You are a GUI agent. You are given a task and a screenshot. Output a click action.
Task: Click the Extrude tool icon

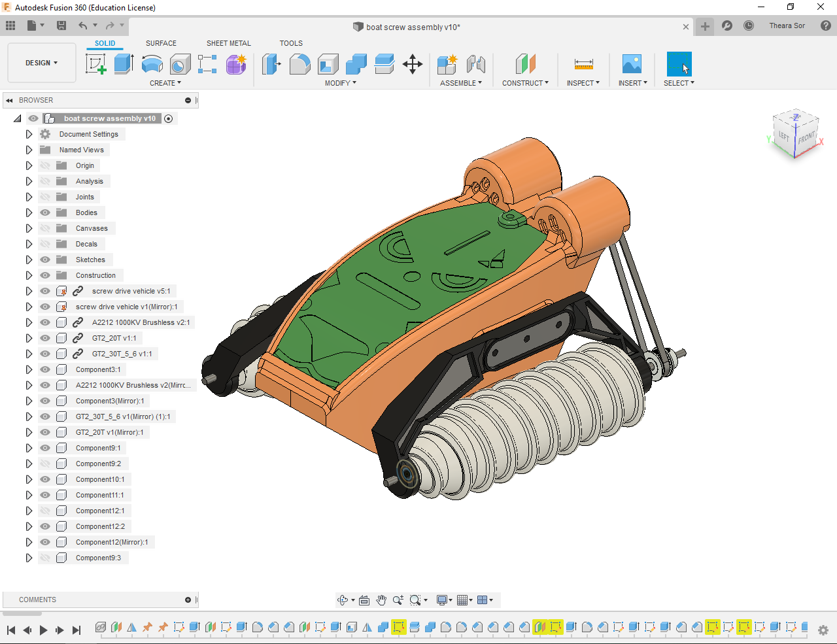pyautogui.click(x=124, y=64)
